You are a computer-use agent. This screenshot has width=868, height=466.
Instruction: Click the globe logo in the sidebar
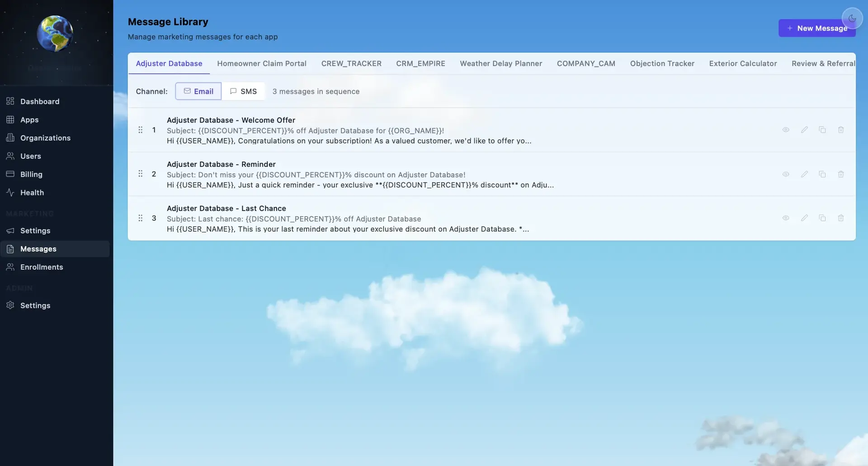(x=55, y=33)
